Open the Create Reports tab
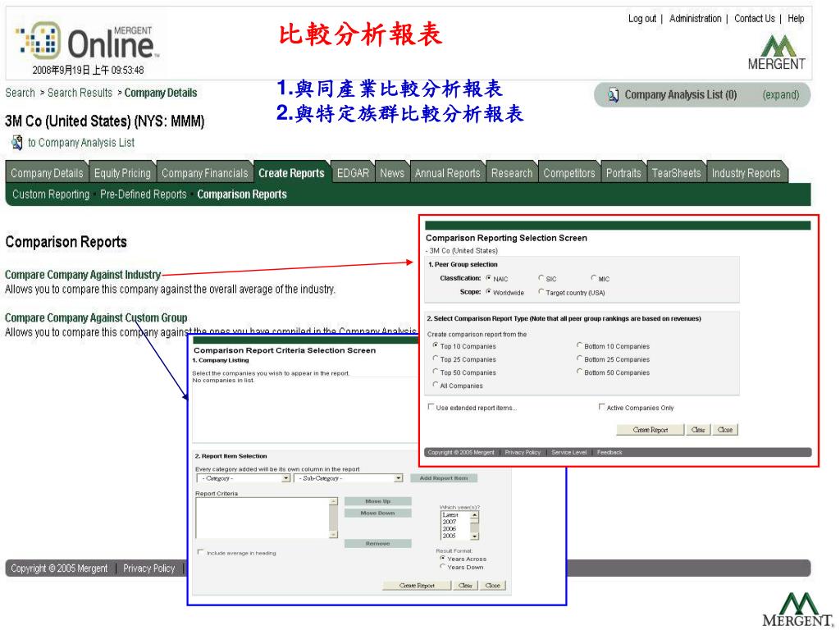The width and height of the screenshot is (840, 630). coord(291,173)
